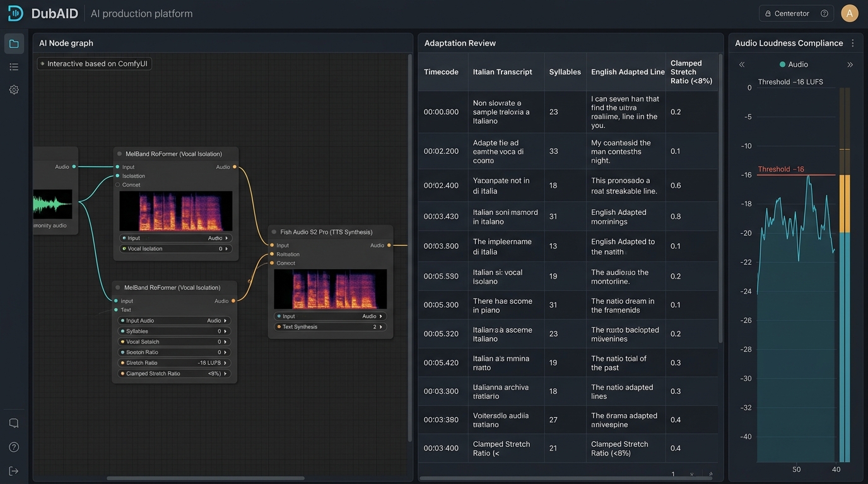Click the Centeretor button in header
868x484 pixels.
(796, 13)
